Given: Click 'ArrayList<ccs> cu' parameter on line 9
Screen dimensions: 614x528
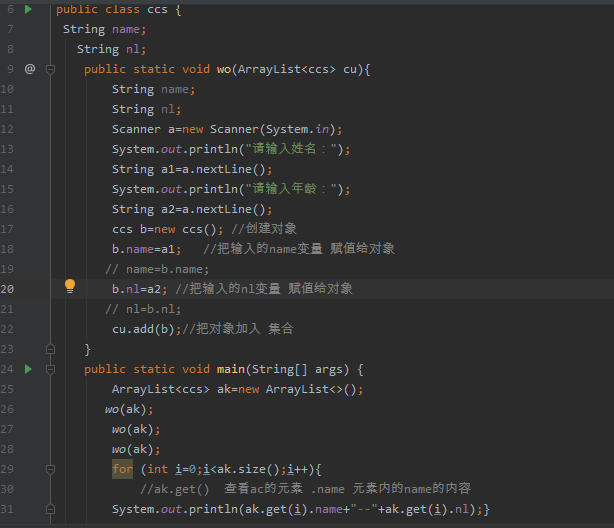Looking at the screenshot, I should tap(297, 69).
